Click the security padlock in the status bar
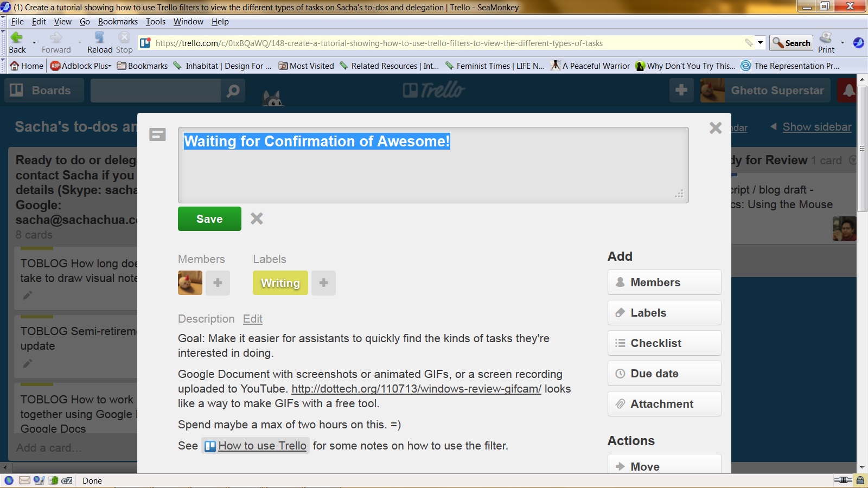This screenshot has height=488, width=868. 860,480
